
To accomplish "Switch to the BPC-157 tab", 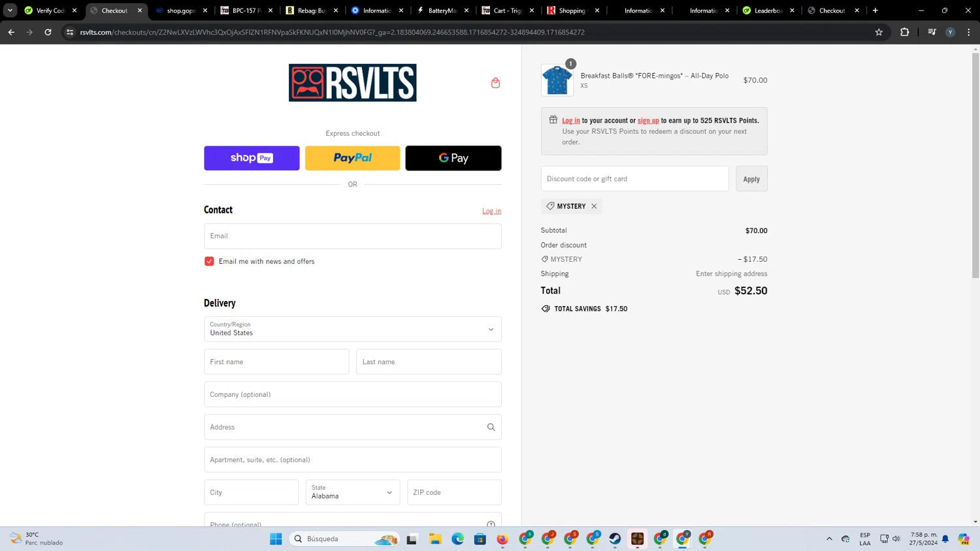I will [x=246, y=10].
